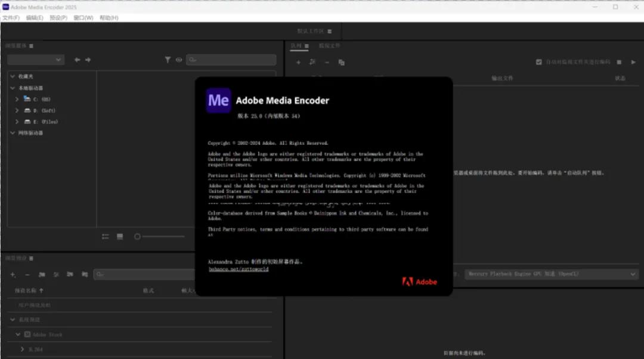644x359 pixels.
Task: Open the 文件(F) menu
Action: pyautogui.click(x=11, y=18)
